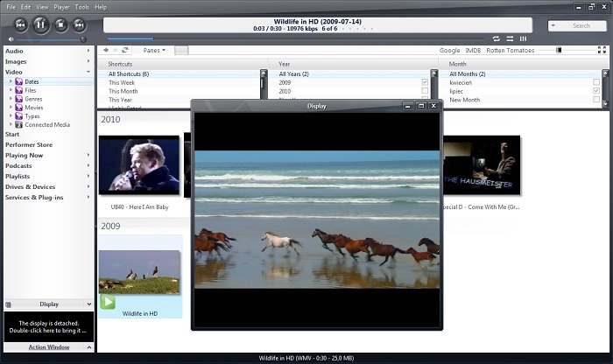The height and width of the screenshot is (364, 613).
Task: Skip to the next track
Action: tap(80, 24)
